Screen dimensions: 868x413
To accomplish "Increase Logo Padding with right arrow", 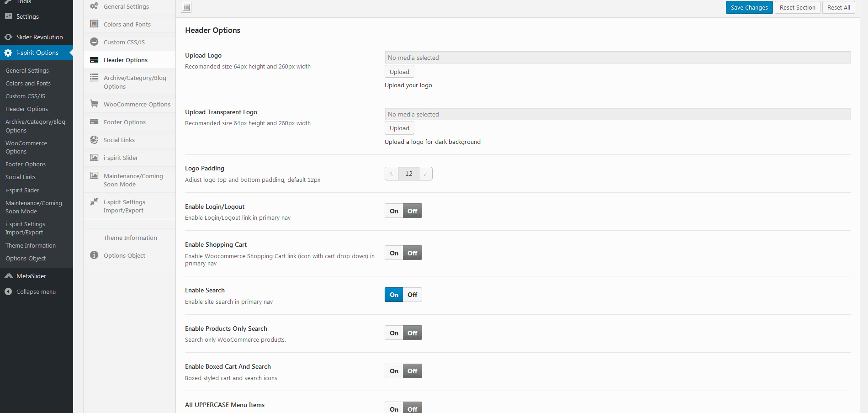I will click(x=426, y=174).
